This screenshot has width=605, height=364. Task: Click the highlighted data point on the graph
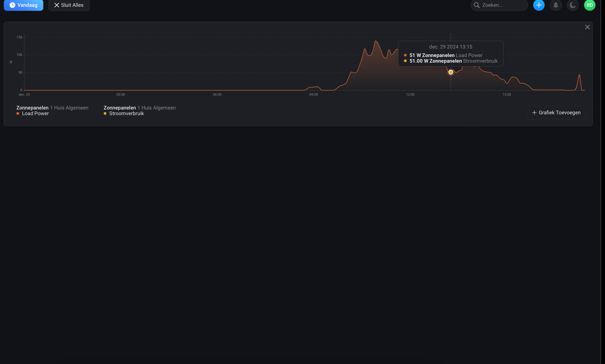pos(451,72)
